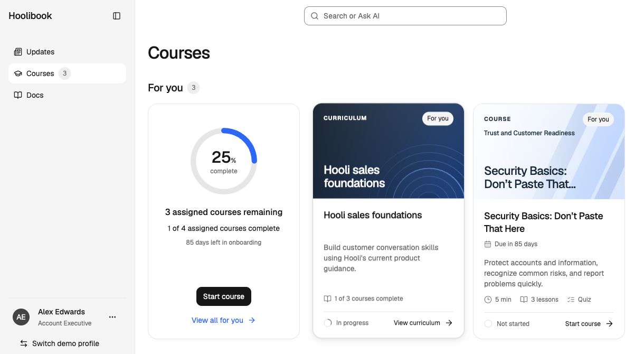The width and height of the screenshot is (644, 354).
Task: Open the View all for you link
Action: pyautogui.click(x=223, y=320)
